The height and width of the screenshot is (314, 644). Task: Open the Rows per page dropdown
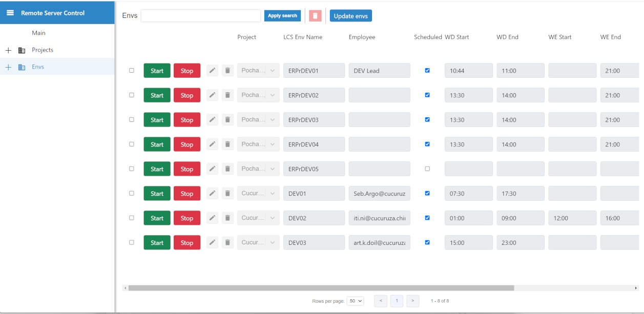tap(355, 301)
